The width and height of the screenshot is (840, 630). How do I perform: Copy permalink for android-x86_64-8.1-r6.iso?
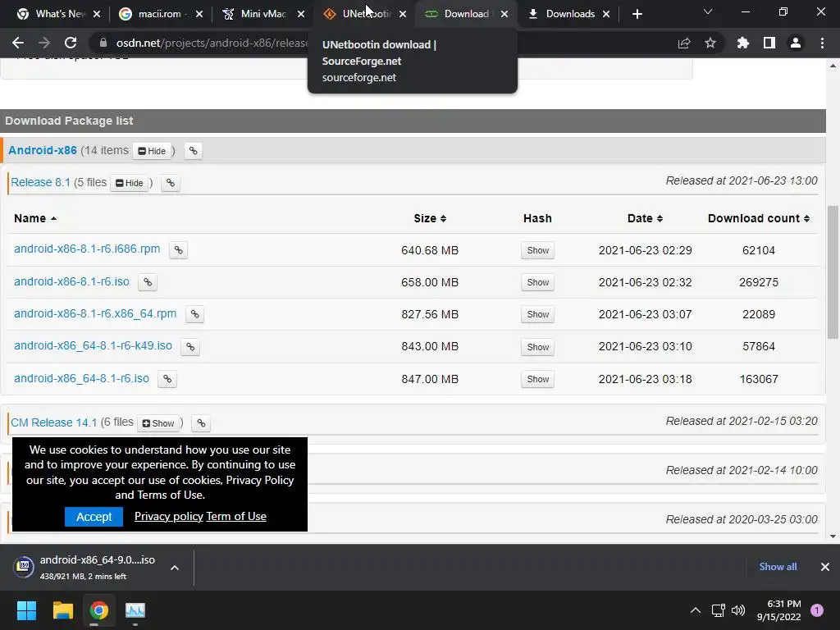[x=167, y=379]
